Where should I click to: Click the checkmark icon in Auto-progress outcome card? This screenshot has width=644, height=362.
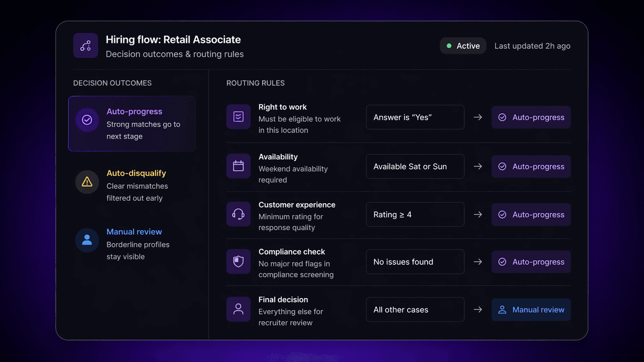86,120
